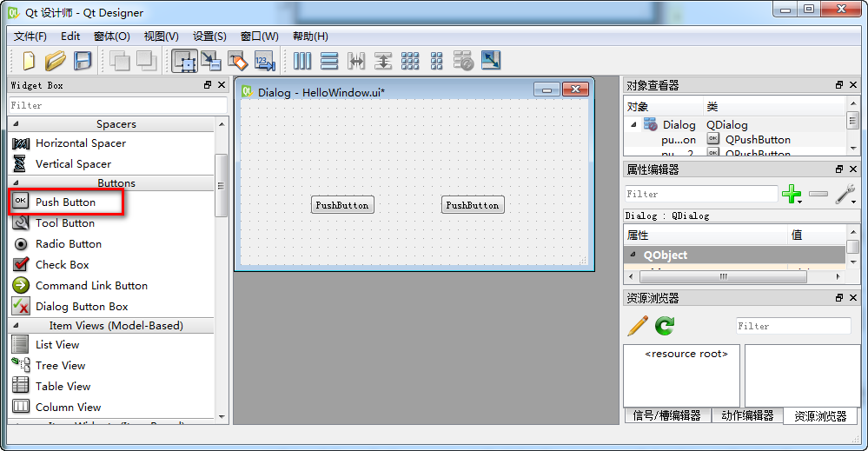Screen dimensions: 868x451
Task: Open the 文件(F) menu
Action: point(30,36)
